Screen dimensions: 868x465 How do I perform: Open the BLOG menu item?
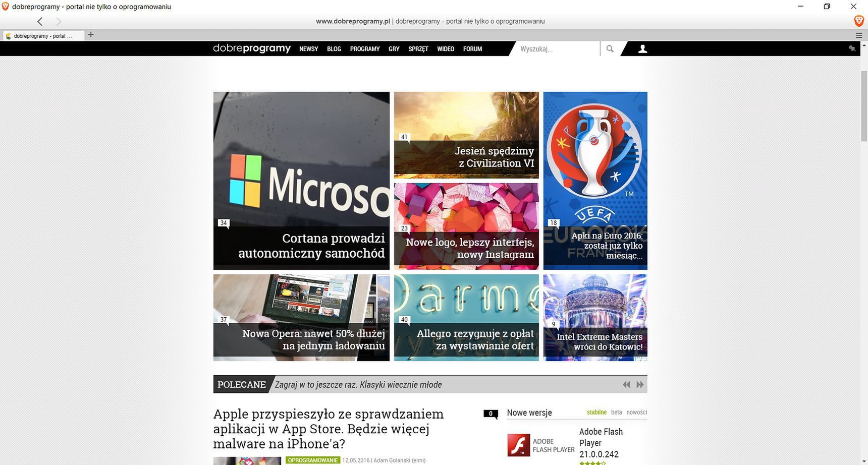pos(334,49)
